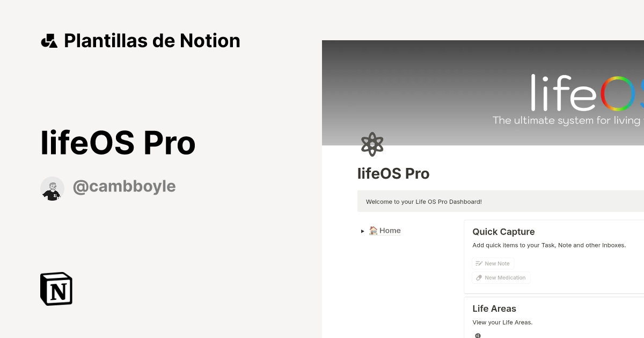
Task: Click the pill icon on New Medication
Action: click(x=478, y=277)
